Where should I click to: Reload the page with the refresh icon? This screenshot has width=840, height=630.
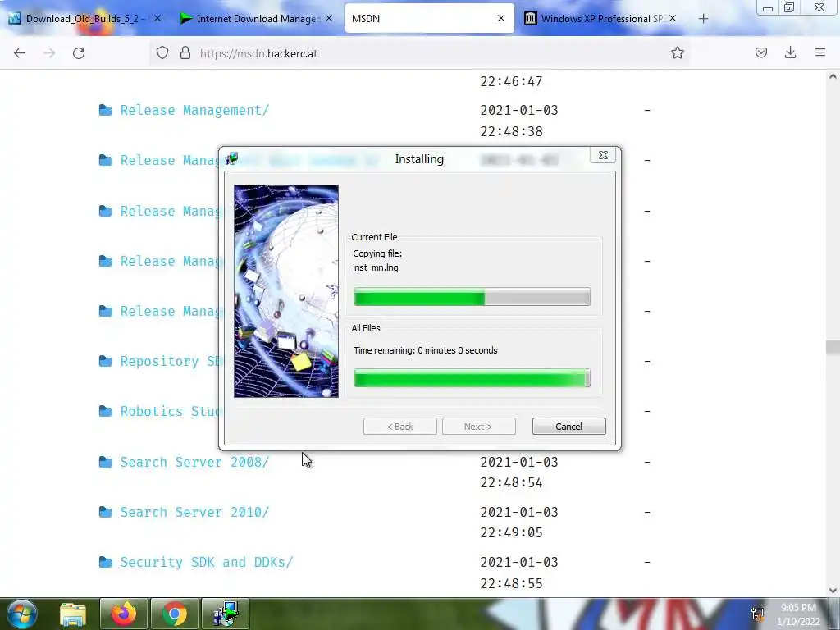tap(79, 53)
